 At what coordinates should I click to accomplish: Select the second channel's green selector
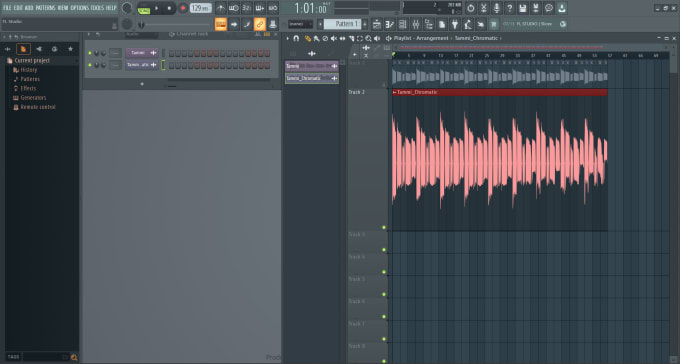click(x=163, y=65)
